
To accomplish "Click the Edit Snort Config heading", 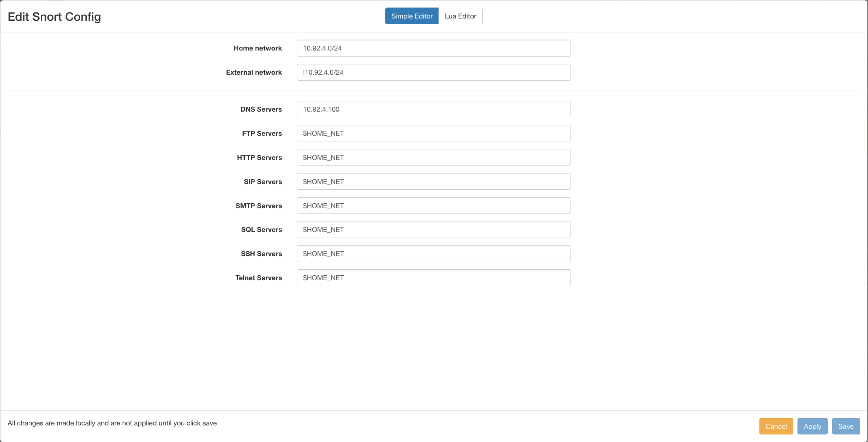I will [x=54, y=17].
